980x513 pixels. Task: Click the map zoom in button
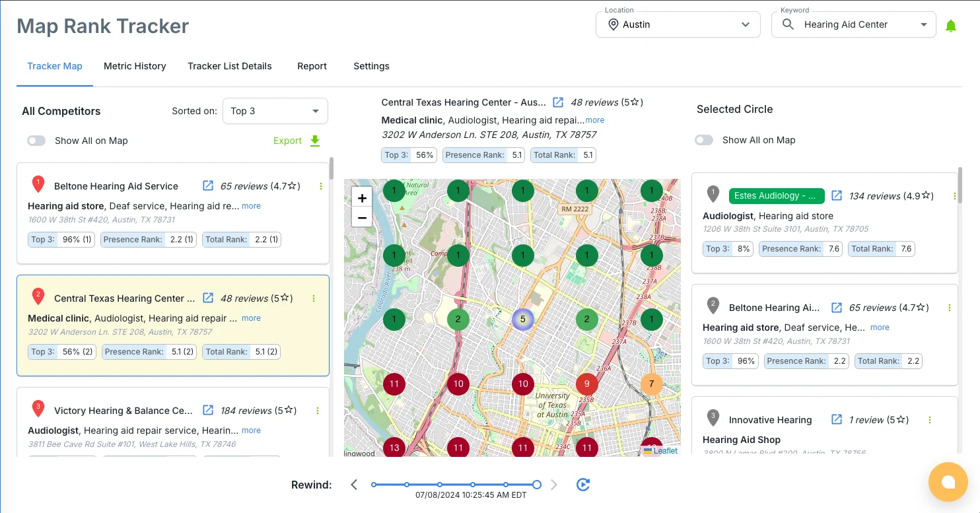click(362, 198)
